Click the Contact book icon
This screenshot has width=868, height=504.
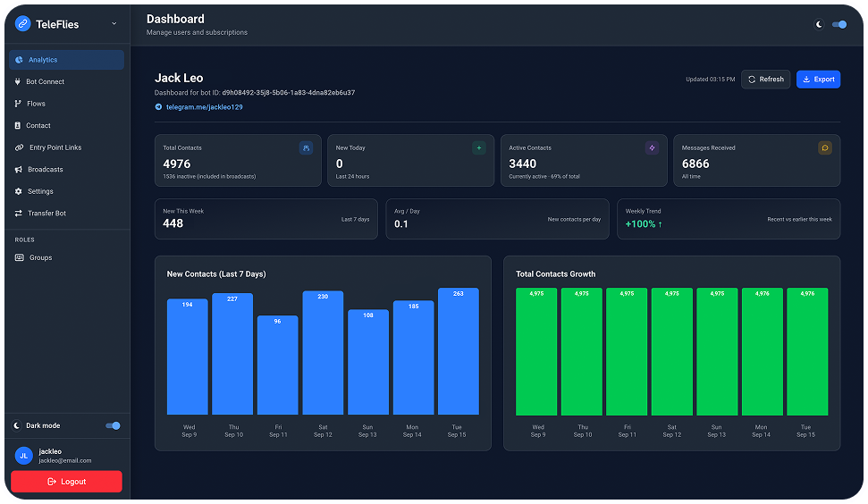click(18, 126)
